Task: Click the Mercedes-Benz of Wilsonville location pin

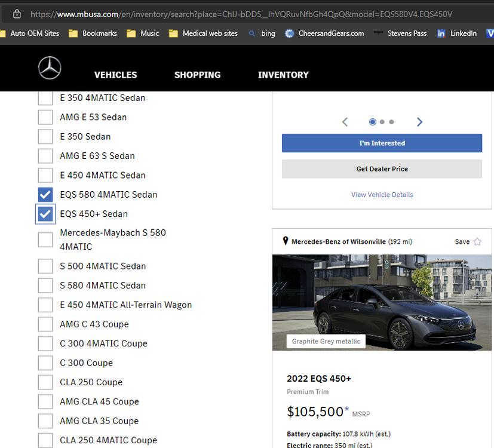Action: pos(286,242)
